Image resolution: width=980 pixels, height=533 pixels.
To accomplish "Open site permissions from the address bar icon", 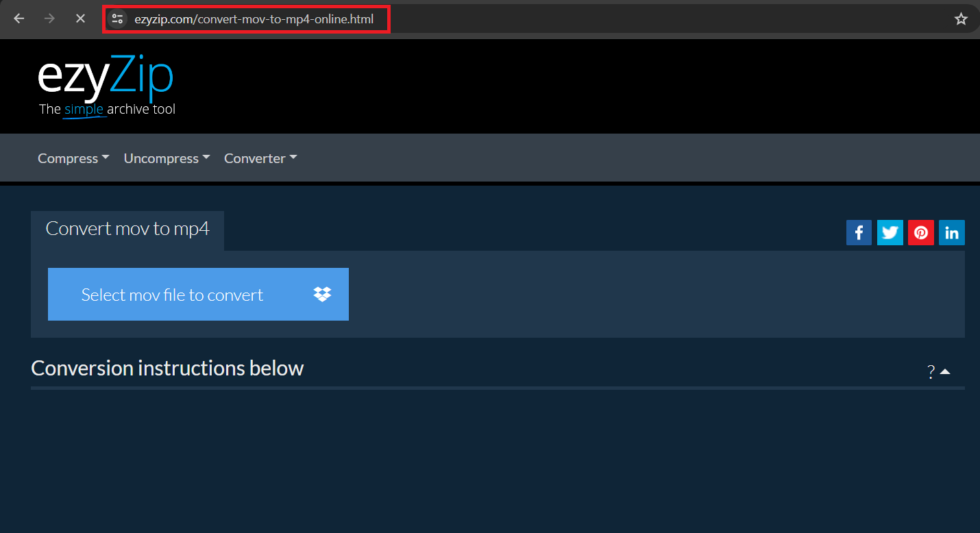I will click(117, 19).
